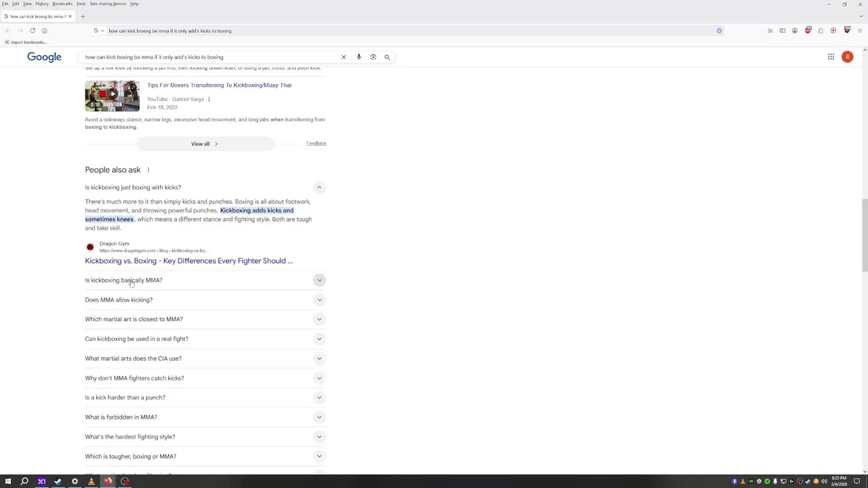Click the translate icon in the address bar
868x488 pixels.
point(719,30)
